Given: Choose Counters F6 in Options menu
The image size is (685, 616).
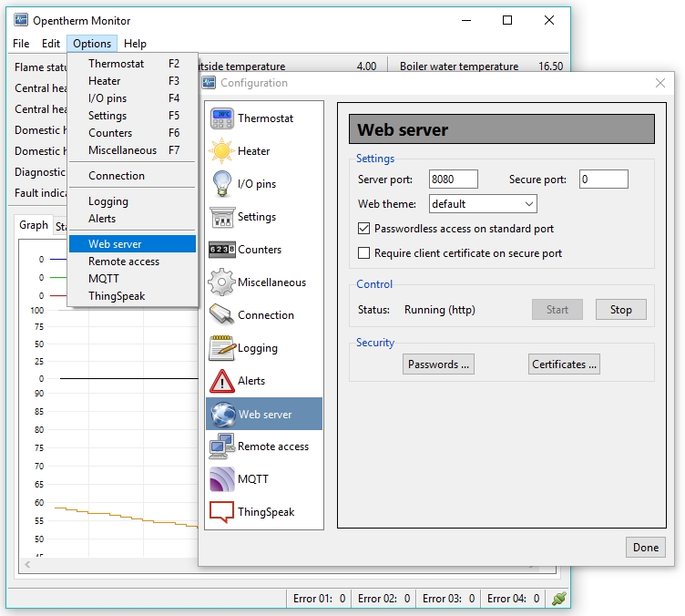Looking at the screenshot, I should [x=132, y=133].
